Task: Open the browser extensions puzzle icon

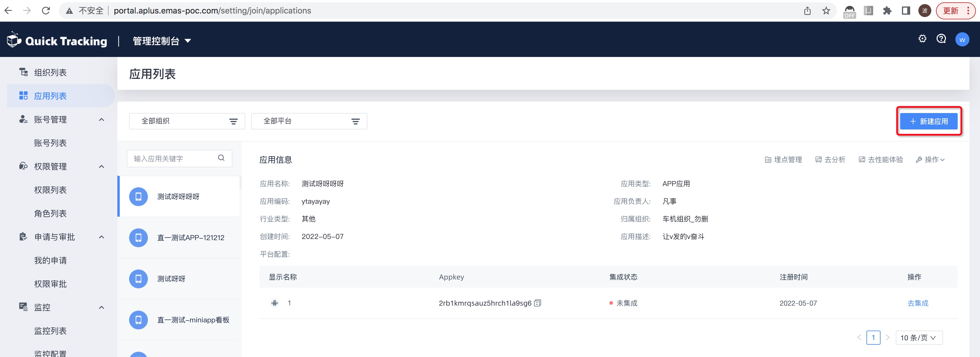Action: pos(887,11)
